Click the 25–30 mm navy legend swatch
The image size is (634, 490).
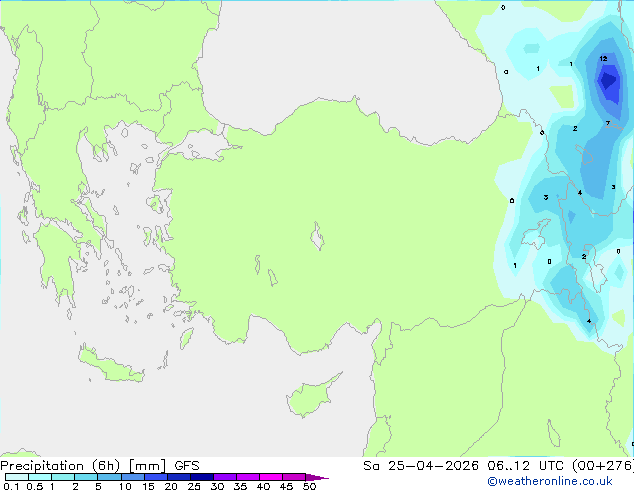(202, 477)
